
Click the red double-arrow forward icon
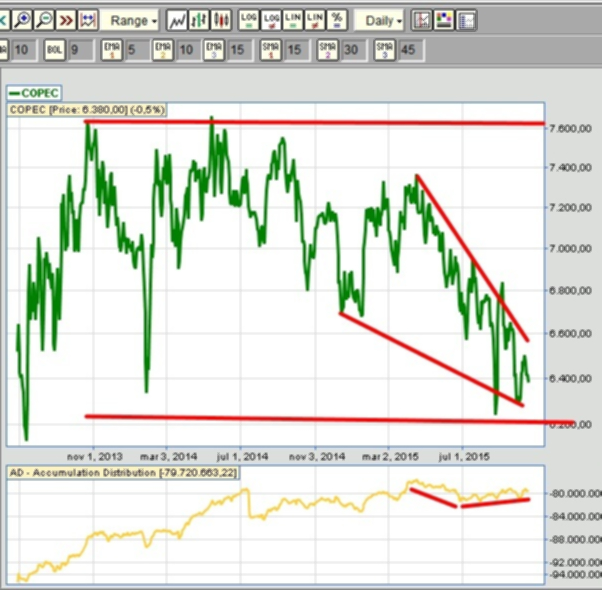pyautogui.click(x=66, y=20)
